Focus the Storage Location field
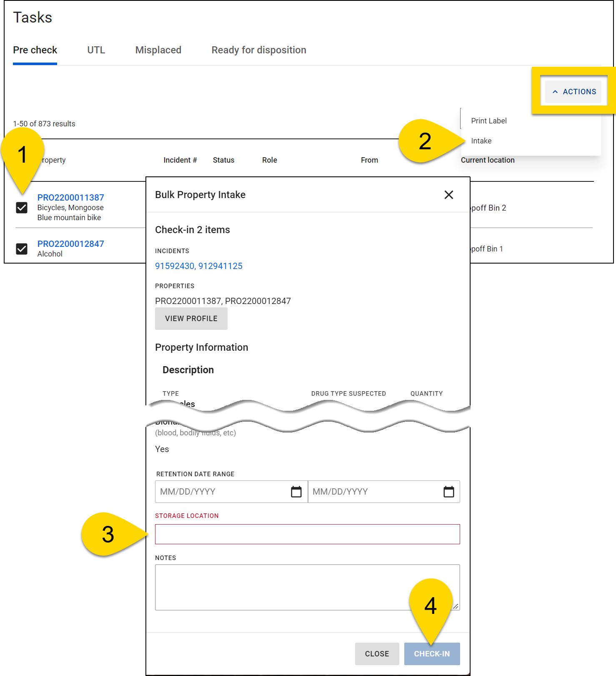The height and width of the screenshot is (676, 616). 308,534
